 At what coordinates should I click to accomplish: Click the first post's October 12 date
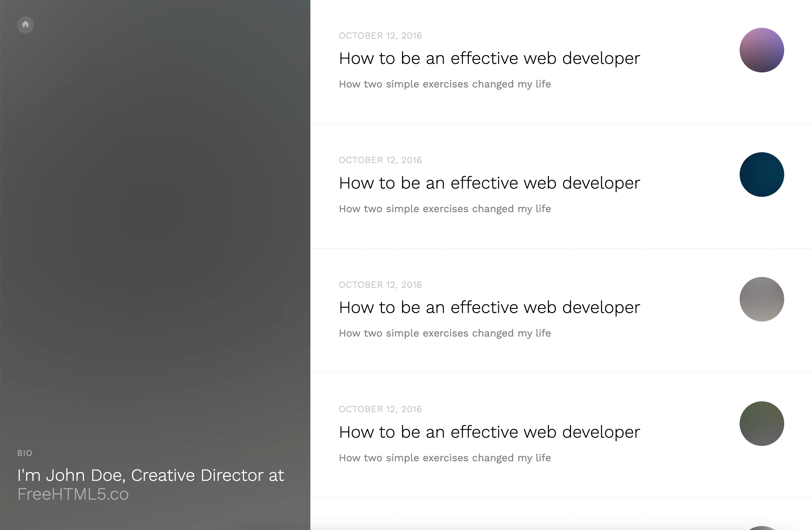(380, 36)
